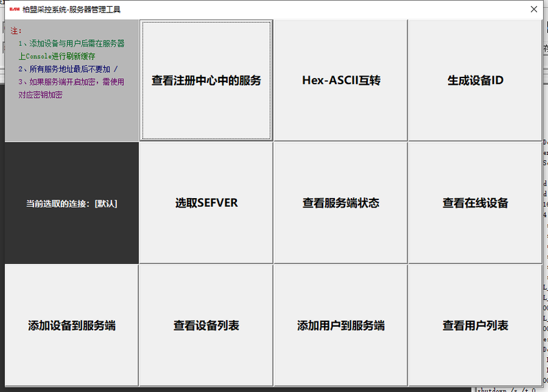The image size is (548, 392).
Task: Close the 服务器管理工具 window
Action: tap(534, 10)
